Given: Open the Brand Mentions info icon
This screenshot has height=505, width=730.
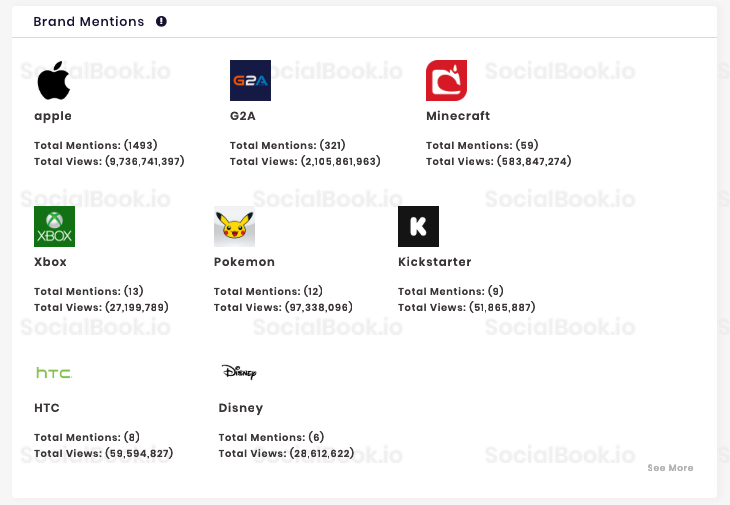Looking at the screenshot, I should click(161, 21).
